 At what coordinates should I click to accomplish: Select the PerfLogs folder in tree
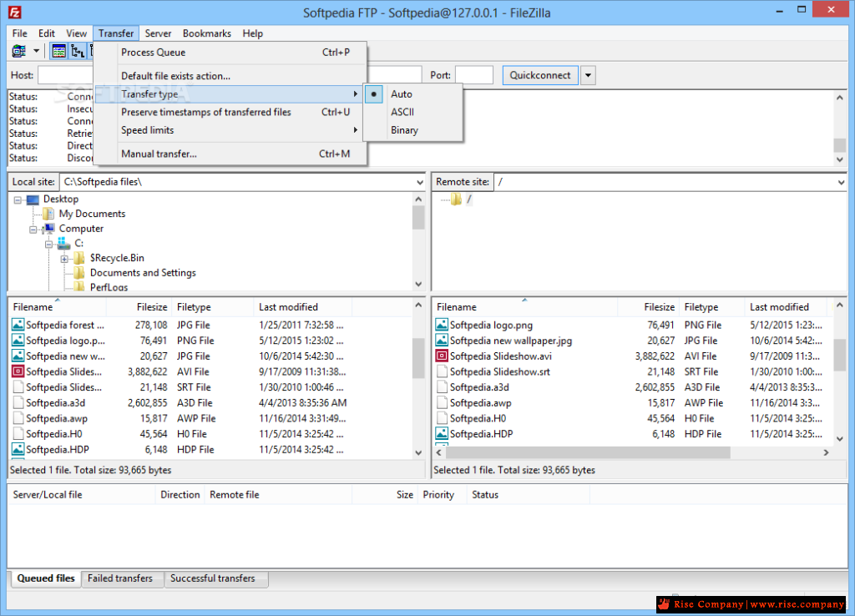109,287
